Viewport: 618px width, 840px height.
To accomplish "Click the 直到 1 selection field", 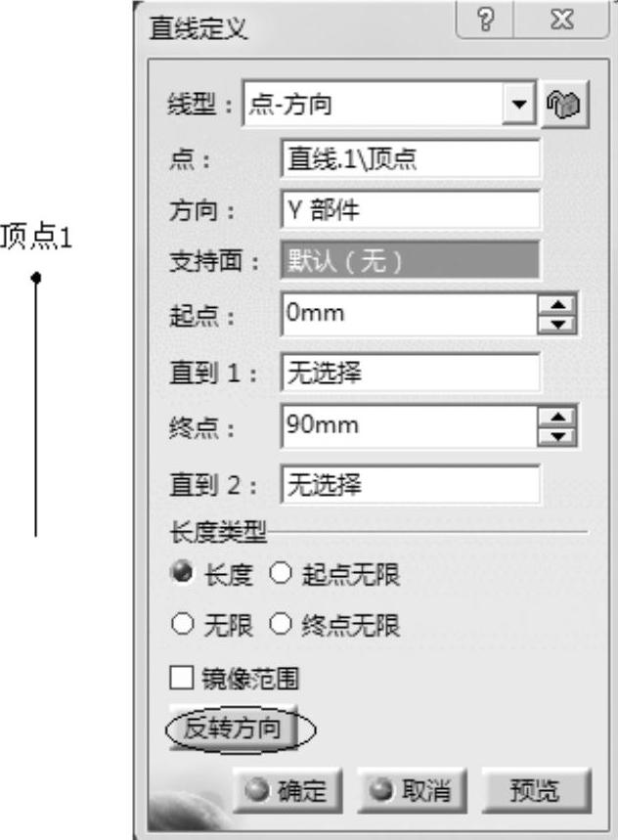I will [410, 371].
